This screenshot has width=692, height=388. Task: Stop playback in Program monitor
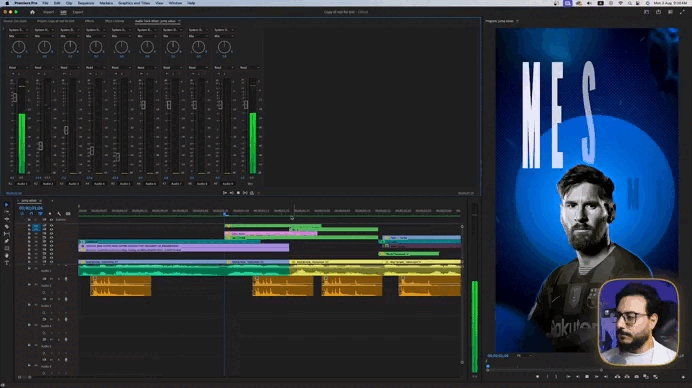click(x=587, y=377)
